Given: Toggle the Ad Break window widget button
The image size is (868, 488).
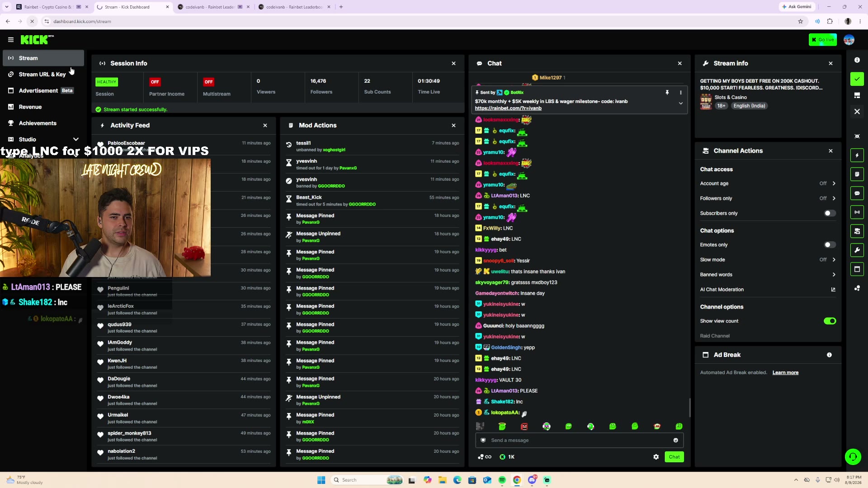Looking at the screenshot, I should pos(857,269).
